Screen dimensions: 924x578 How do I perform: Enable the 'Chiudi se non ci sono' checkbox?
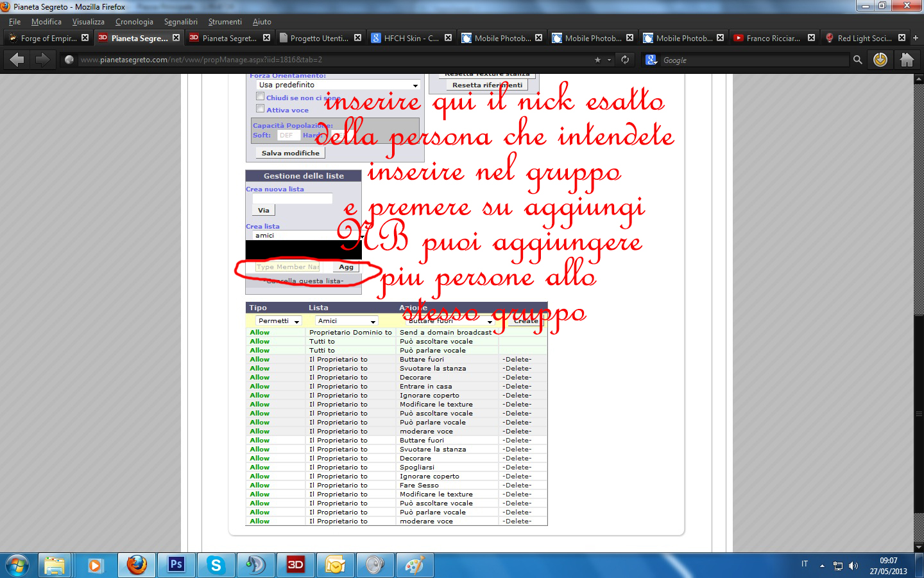pyautogui.click(x=260, y=97)
